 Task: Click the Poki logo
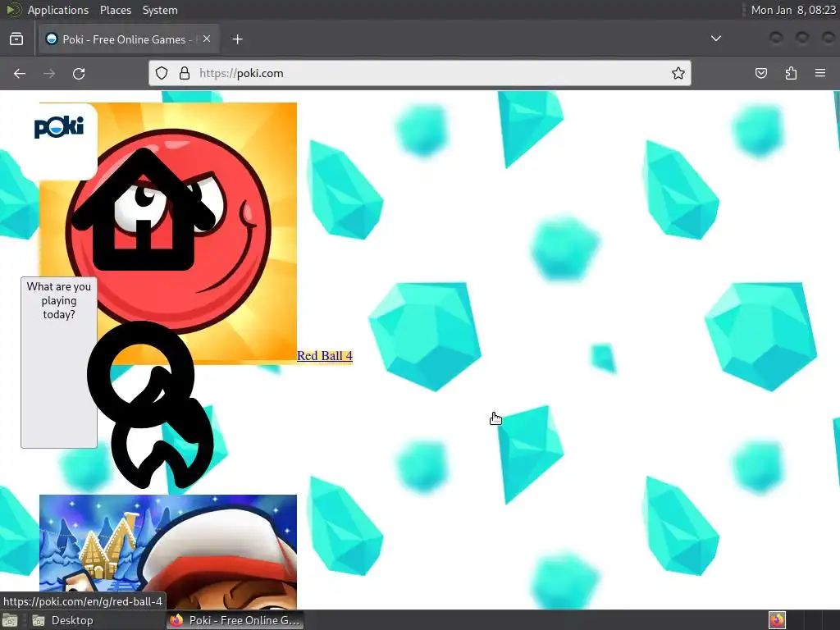[x=59, y=127]
